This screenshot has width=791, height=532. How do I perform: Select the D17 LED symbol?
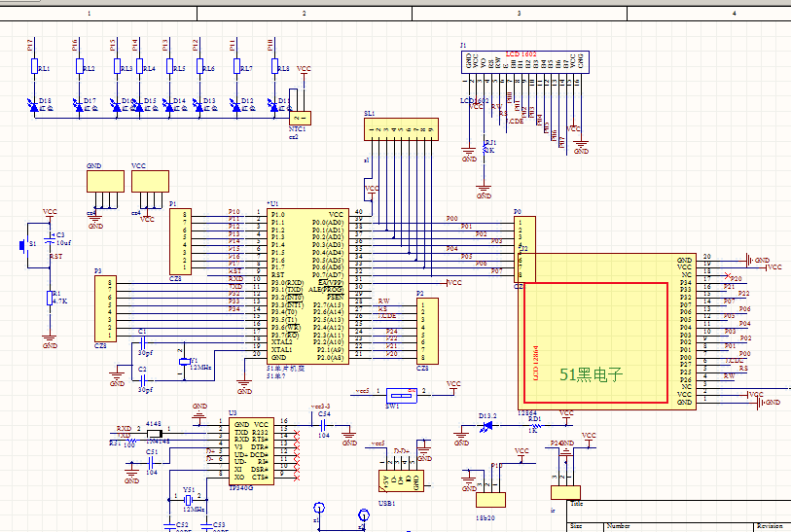(79, 106)
